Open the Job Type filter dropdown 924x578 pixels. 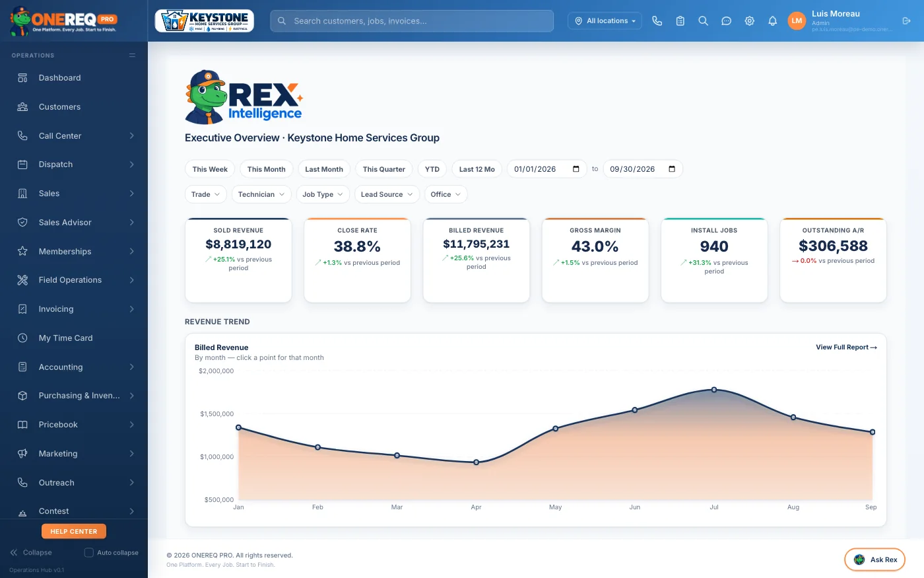click(x=323, y=194)
